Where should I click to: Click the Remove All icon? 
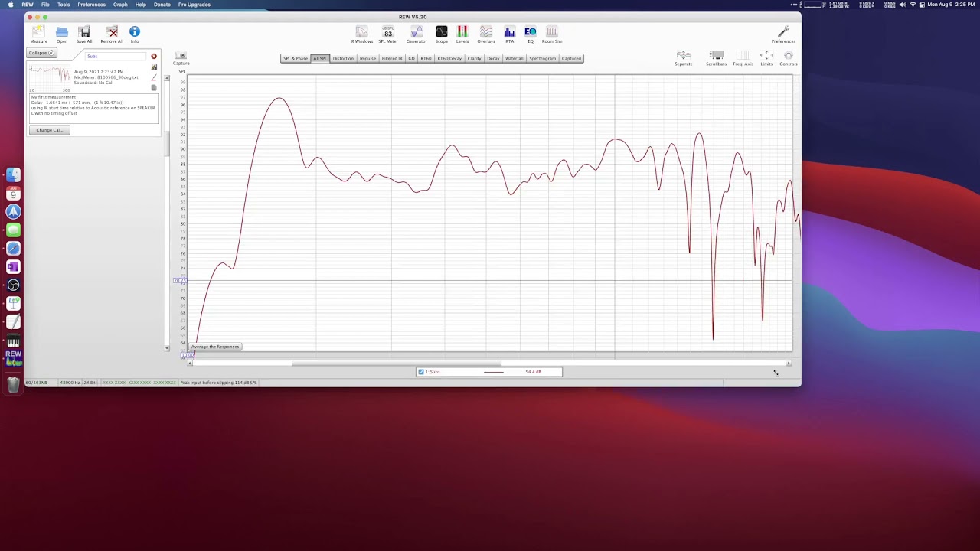112,32
